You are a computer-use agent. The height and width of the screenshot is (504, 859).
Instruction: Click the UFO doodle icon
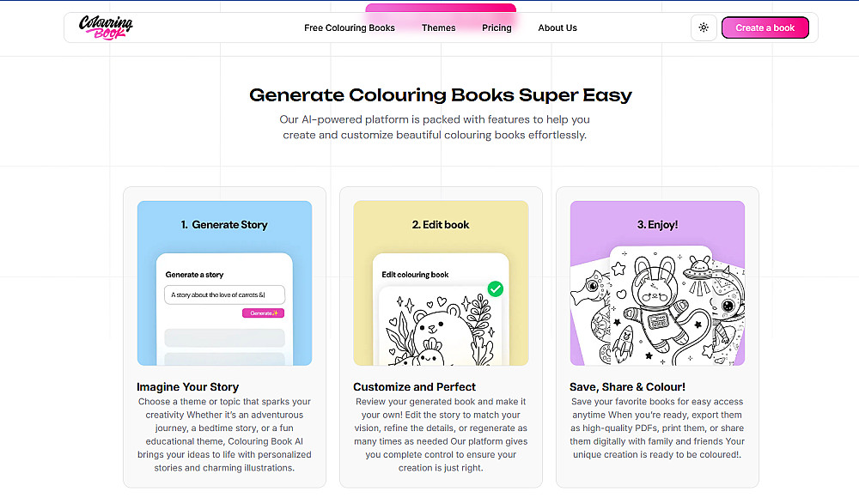click(698, 271)
